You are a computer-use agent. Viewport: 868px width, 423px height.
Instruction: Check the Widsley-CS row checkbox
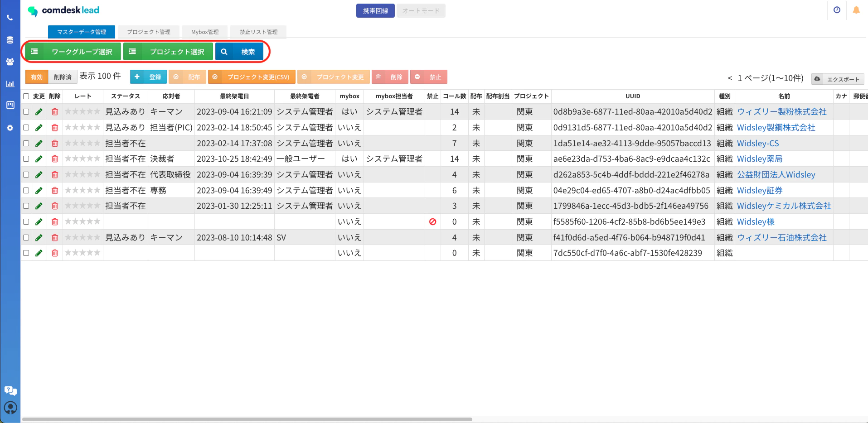(x=26, y=144)
